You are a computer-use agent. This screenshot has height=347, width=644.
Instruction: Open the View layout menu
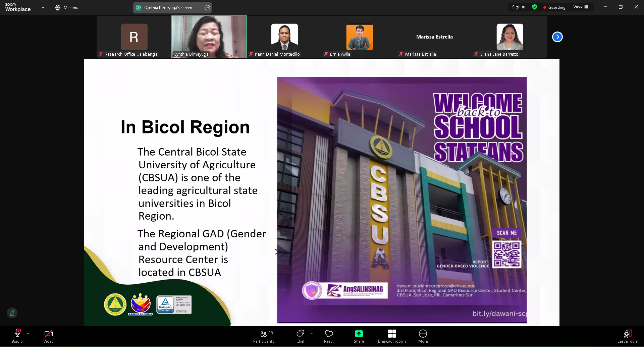(x=581, y=7)
